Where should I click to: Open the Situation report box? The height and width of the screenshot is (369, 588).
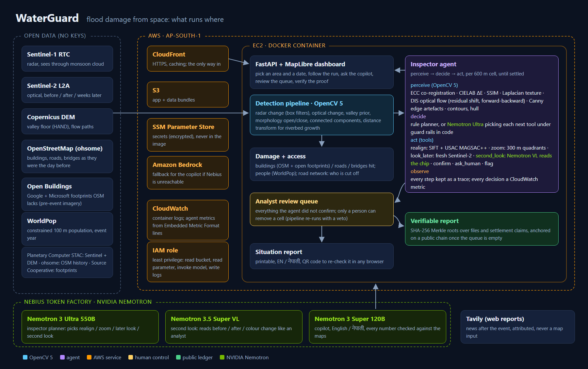[x=322, y=256]
